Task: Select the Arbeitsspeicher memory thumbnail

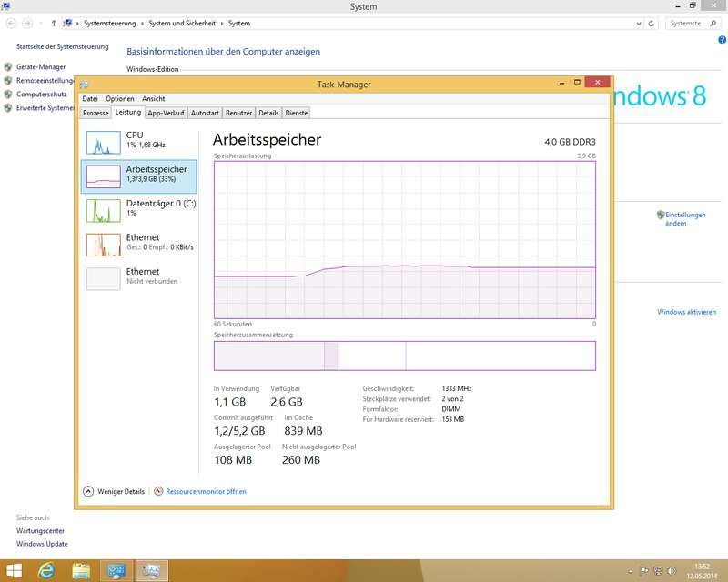Action: [x=103, y=176]
